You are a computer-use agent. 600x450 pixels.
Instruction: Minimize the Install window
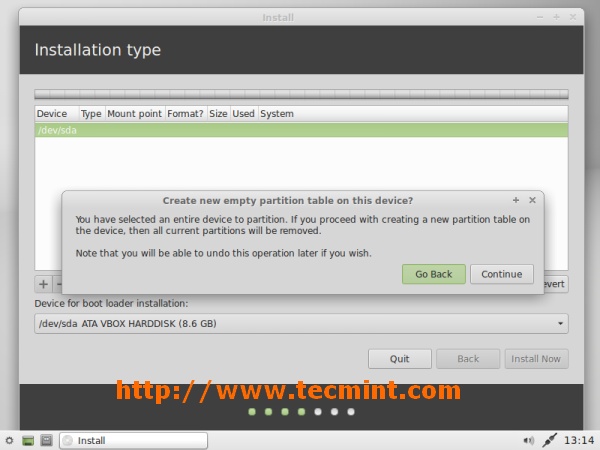click(540, 17)
